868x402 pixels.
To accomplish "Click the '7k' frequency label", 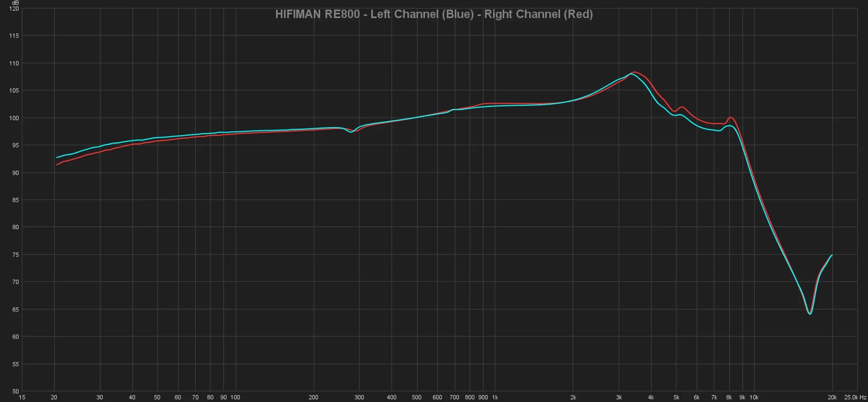I will click(x=714, y=397).
